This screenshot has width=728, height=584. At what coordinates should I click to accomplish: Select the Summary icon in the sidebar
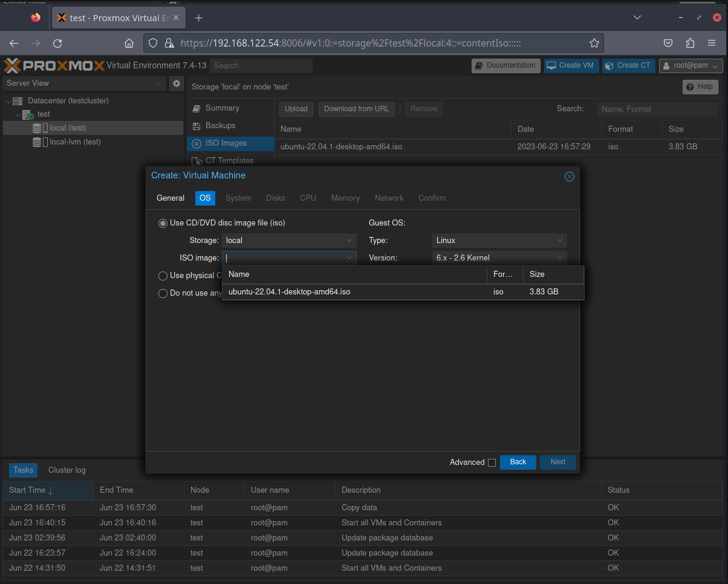click(196, 108)
